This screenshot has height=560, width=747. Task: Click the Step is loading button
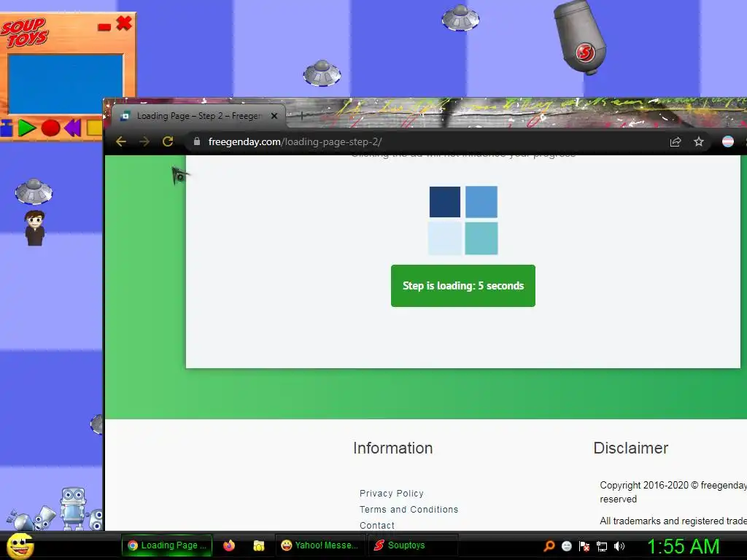pos(463,286)
